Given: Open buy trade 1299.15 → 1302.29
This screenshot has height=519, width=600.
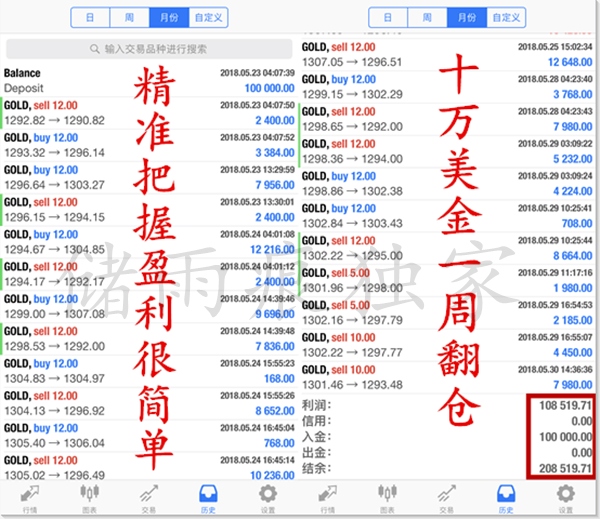Looking at the screenshot, I should tap(447, 87).
